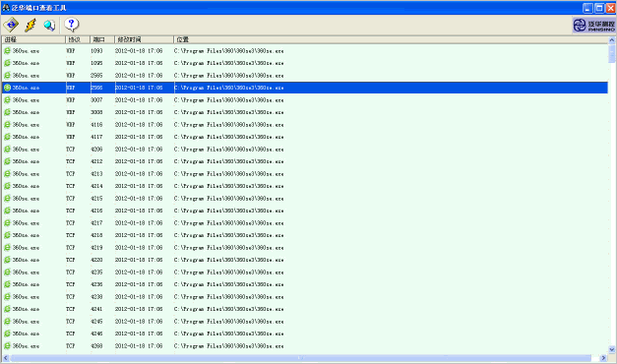Click the vertical scrollbar up arrow
The image size is (617, 364).
tap(612, 39)
